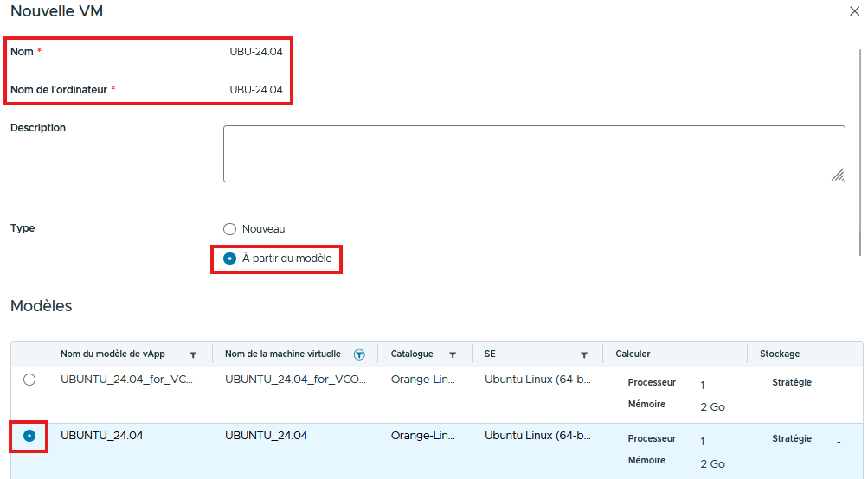Open active filter on Nom de la machine virtuelle
The image size is (868, 479).
(359, 354)
